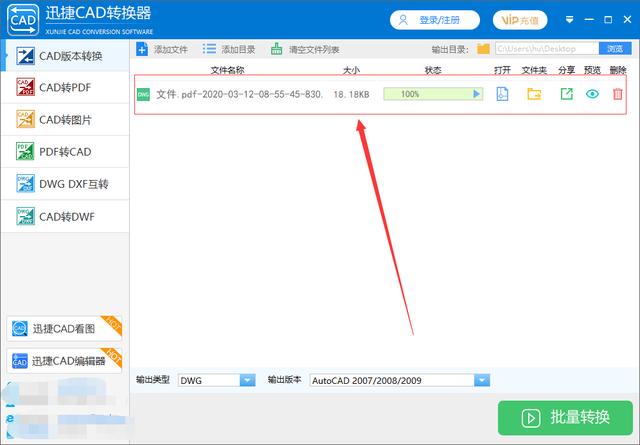The image size is (640, 445).
Task: Click the green share icon
Action: click(x=567, y=94)
